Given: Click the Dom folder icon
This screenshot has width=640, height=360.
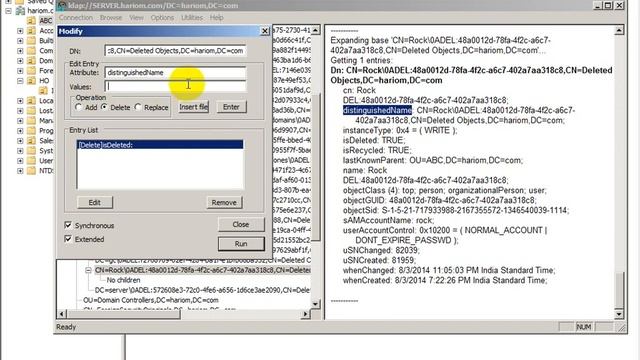Looking at the screenshot, I should coord(31,60).
